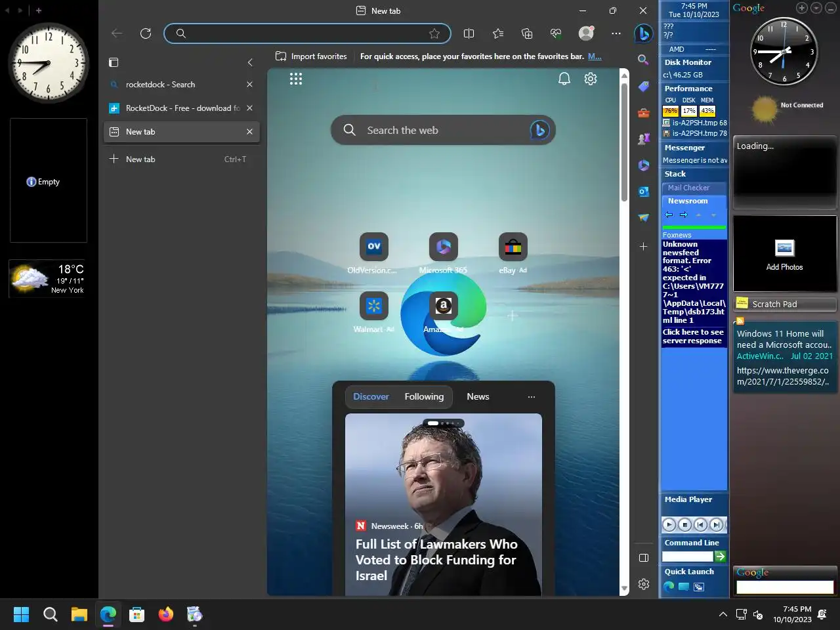
Task: Open the Shopping tag icon in Edge sidebar
Action: pos(643,86)
